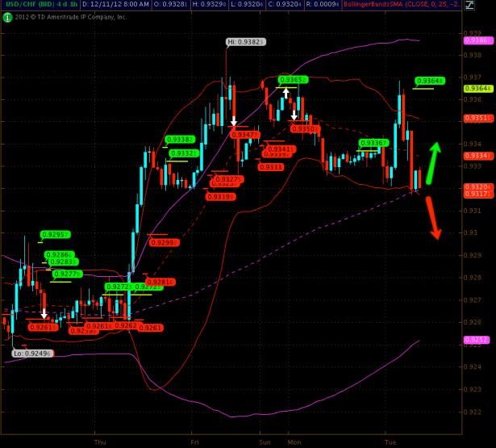
Task: Click the green 0.93367 price label
Action: point(373,143)
